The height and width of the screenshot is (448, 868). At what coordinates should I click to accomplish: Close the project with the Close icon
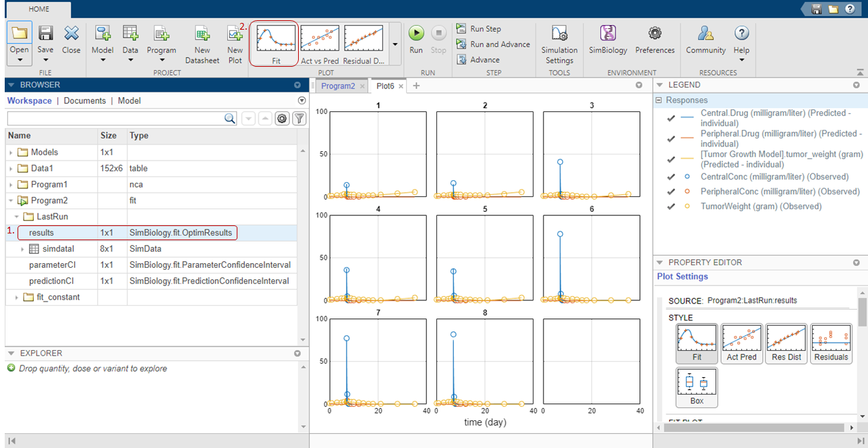[x=71, y=34]
